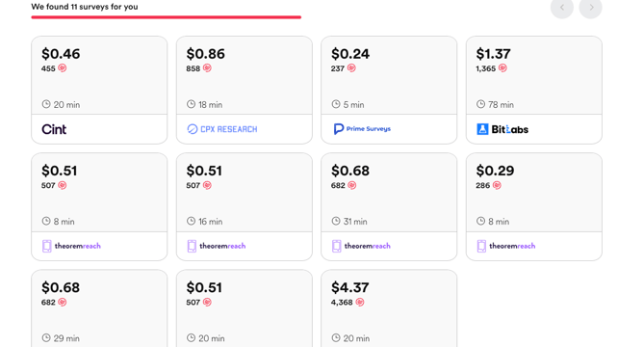Click the clock icon beside 29 min
Viewport: 644px width, 347px height.
[46, 338]
